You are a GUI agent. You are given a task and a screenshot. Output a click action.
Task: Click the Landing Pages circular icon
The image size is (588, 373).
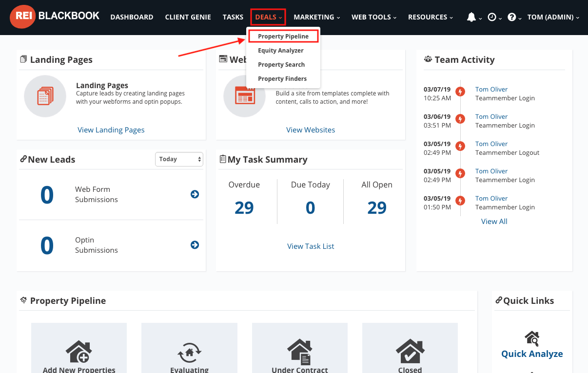coord(45,96)
